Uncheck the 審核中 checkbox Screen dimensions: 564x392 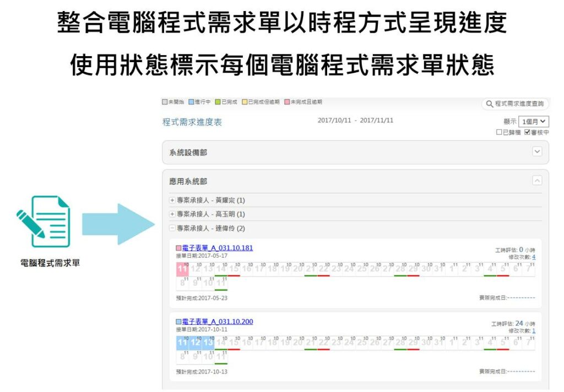click(x=527, y=133)
